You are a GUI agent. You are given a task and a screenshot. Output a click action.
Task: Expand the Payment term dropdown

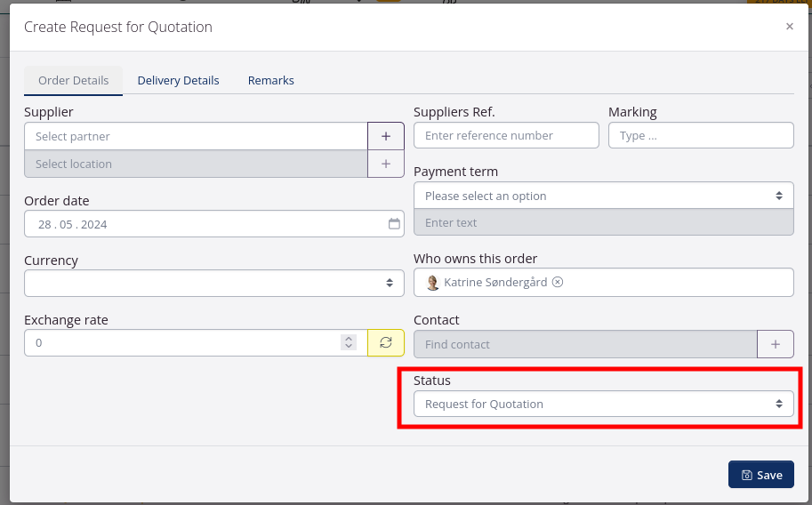[x=603, y=196]
